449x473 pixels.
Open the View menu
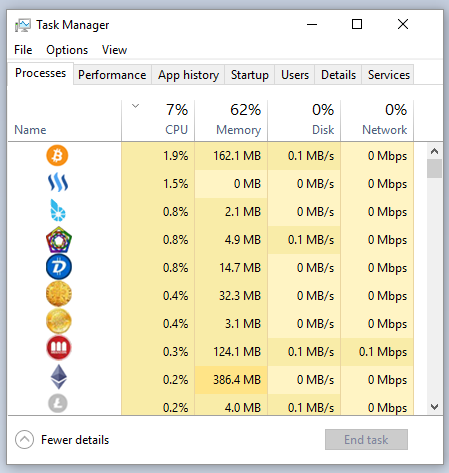(114, 50)
